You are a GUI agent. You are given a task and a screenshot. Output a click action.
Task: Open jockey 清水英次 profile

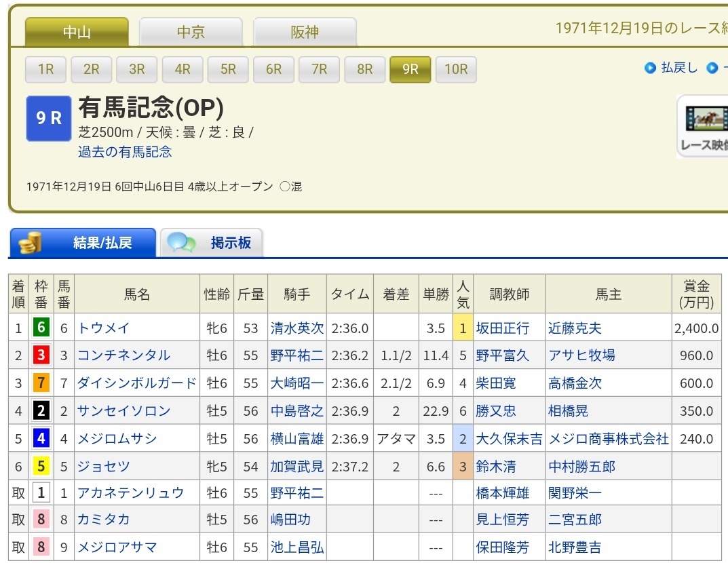pos(297,328)
